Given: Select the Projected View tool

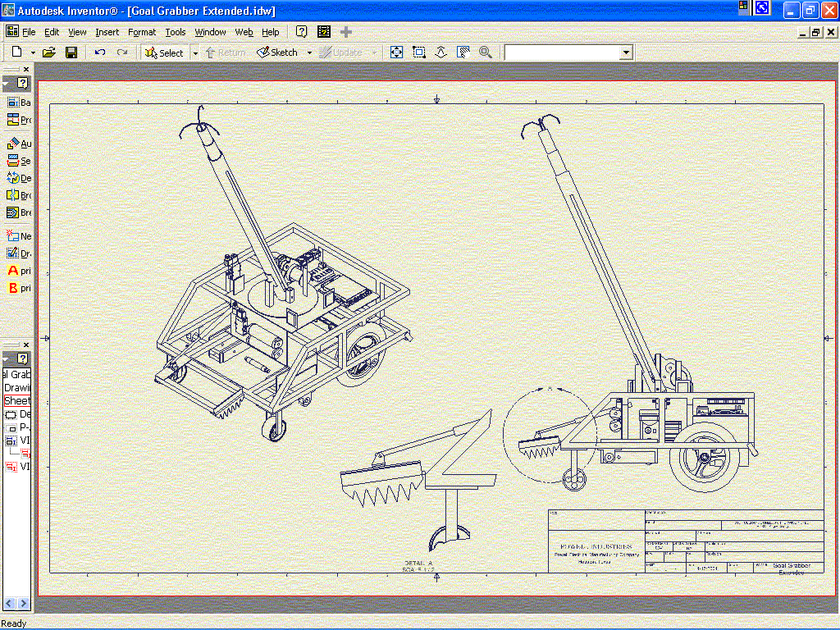Looking at the screenshot, I should [18, 120].
